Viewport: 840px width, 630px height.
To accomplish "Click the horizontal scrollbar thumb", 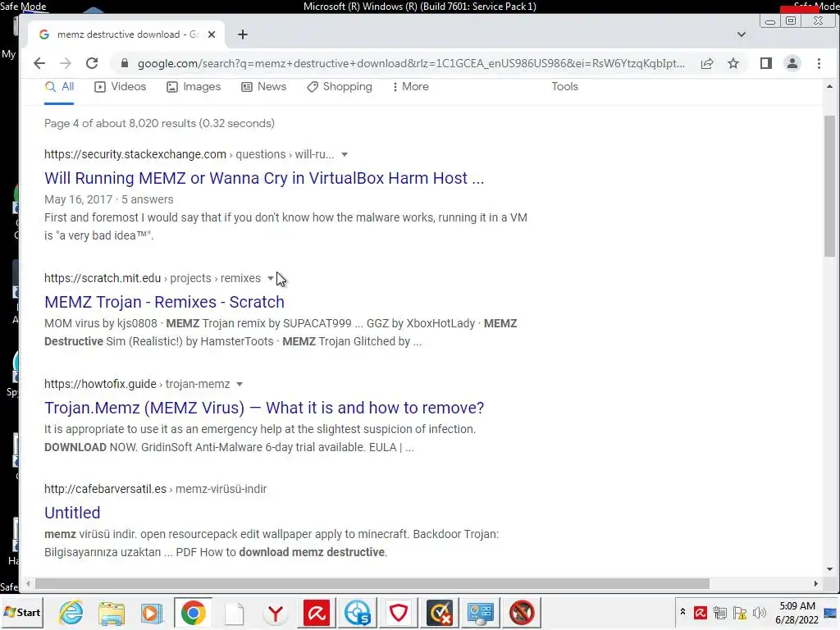I will [372, 583].
